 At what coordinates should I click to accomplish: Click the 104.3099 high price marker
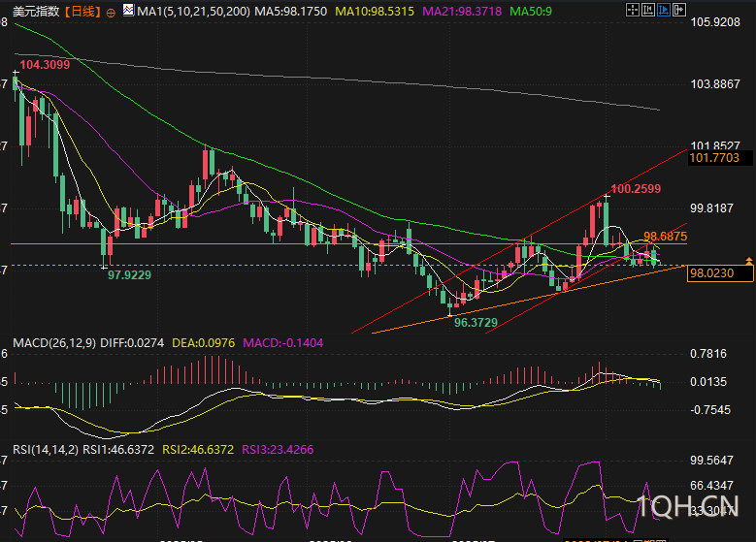point(45,65)
